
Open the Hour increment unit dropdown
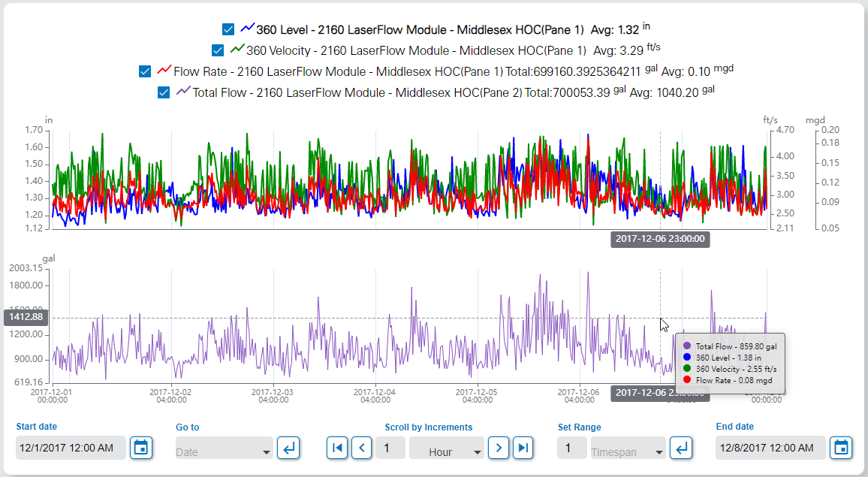point(446,452)
